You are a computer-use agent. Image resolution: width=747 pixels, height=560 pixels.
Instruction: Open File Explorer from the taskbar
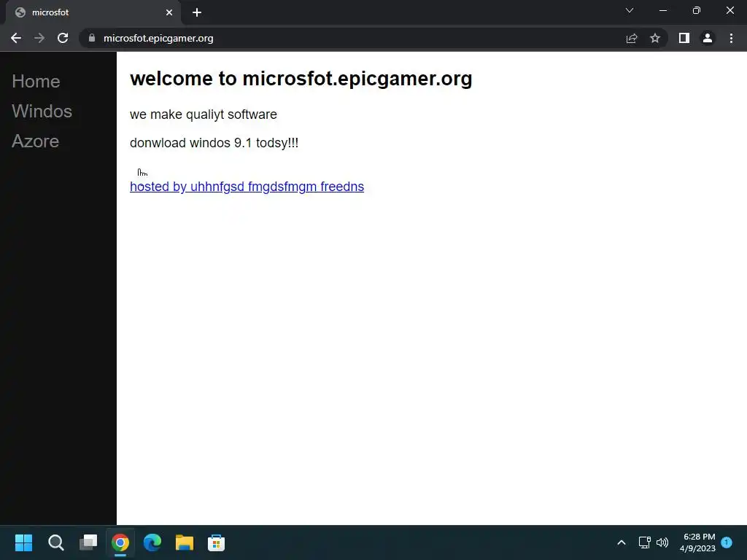185,542
